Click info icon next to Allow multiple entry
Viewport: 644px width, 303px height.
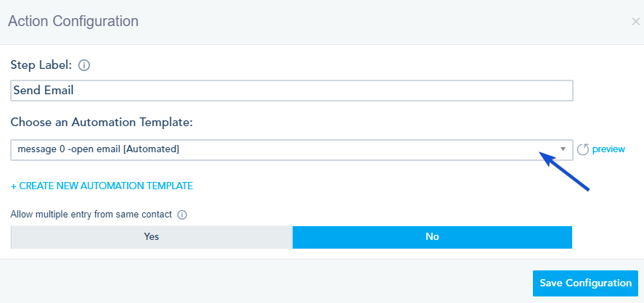click(182, 215)
